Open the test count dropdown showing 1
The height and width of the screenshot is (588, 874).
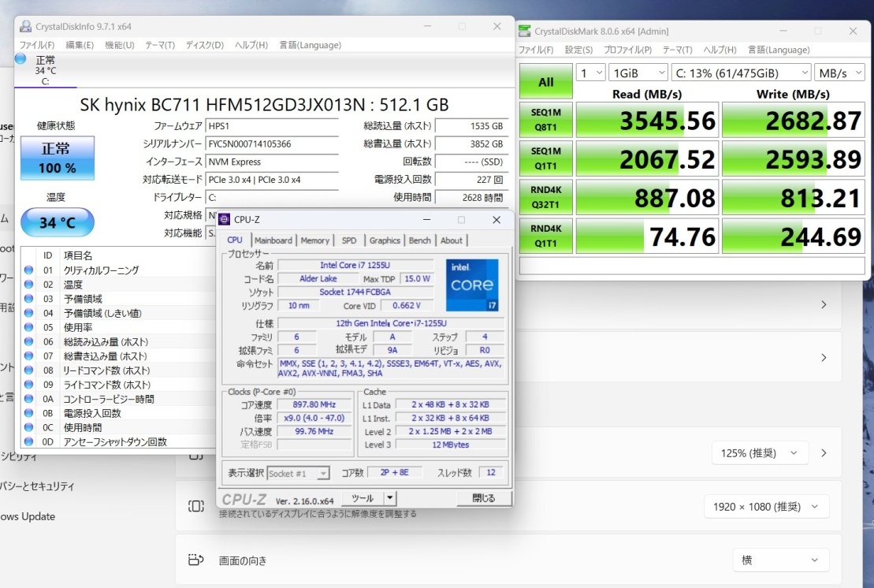coord(590,73)
